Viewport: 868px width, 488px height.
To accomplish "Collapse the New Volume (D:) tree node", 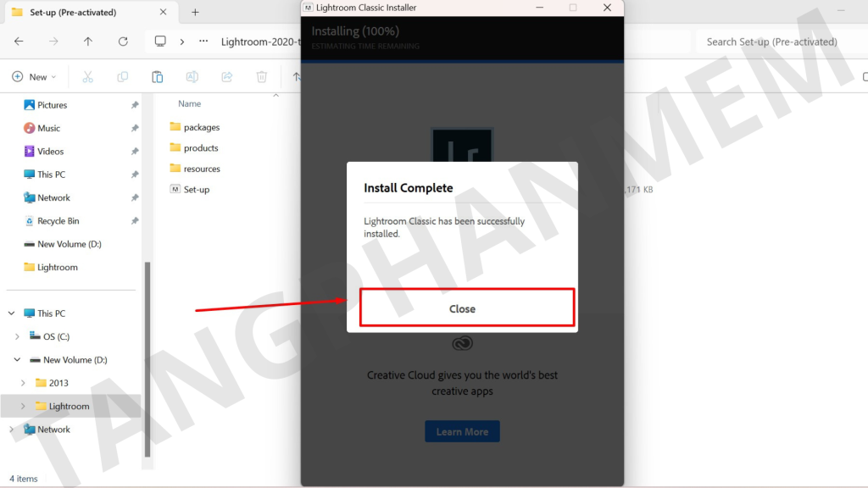I will pyautogui.click(x=17, y=359).
